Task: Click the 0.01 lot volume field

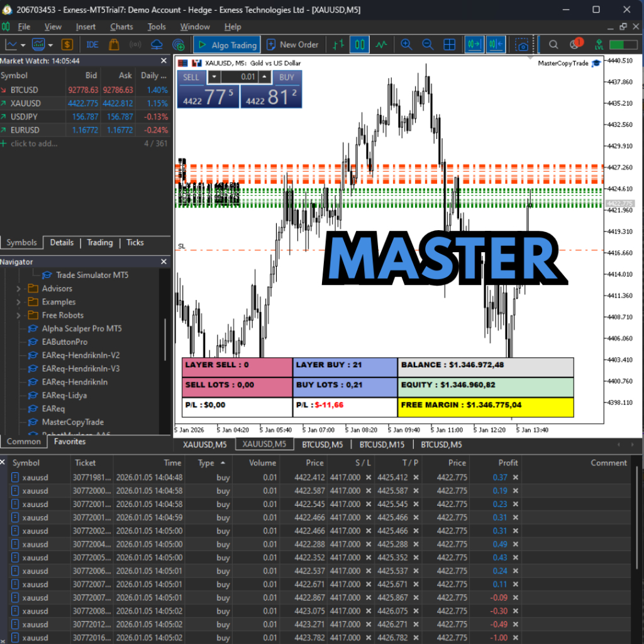Action: tap(240, 77)
